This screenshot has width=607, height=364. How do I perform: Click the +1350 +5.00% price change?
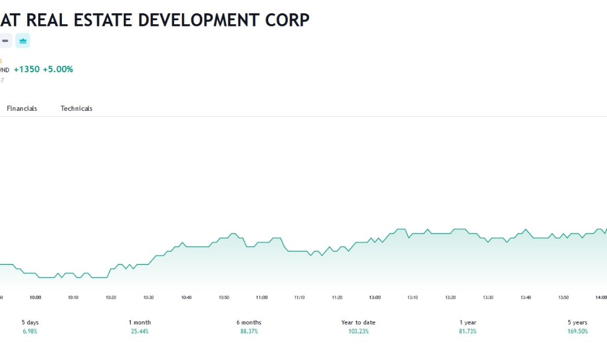(x=43, y=69)
